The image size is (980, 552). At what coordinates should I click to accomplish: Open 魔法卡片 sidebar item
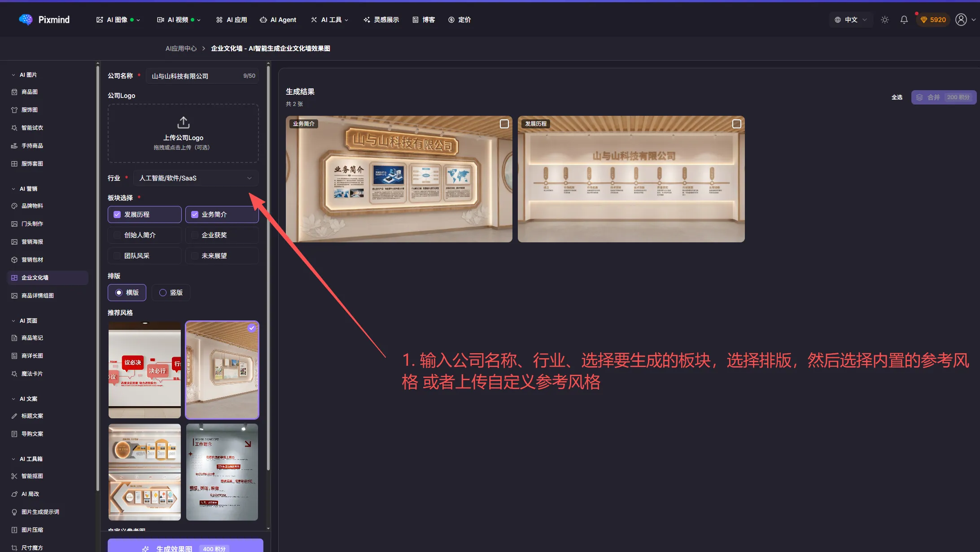tap(32, 374)
